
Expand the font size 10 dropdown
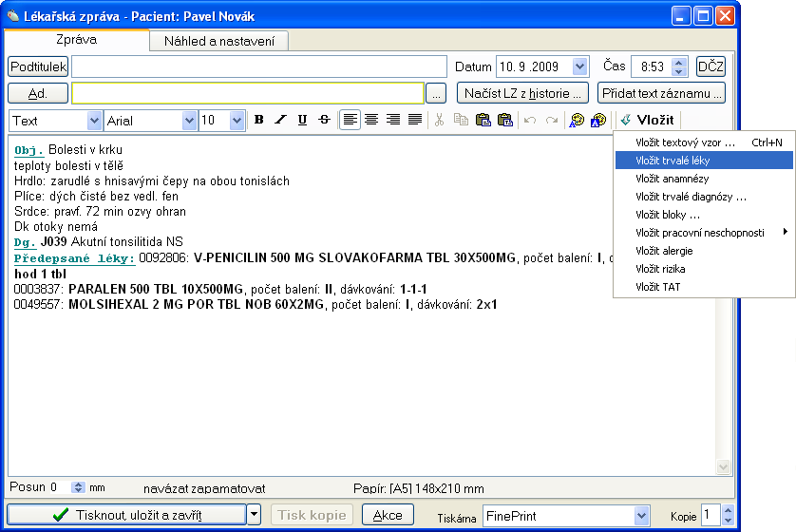237,121
